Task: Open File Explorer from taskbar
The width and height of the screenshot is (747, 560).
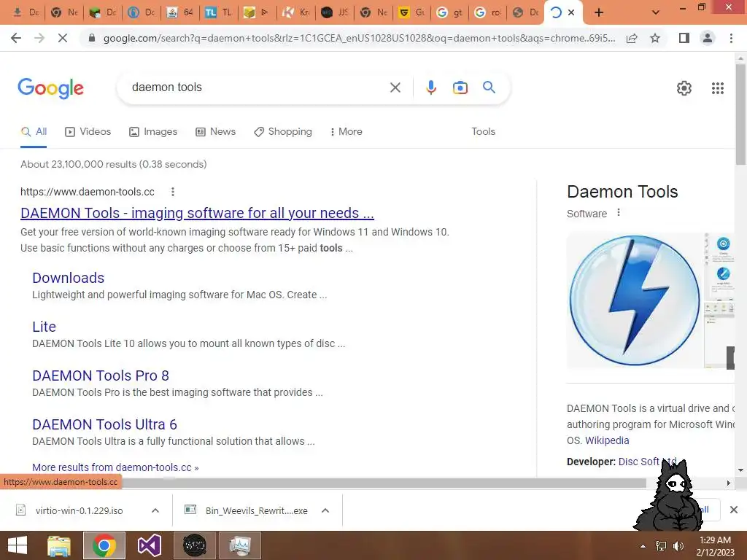Action: coord(59,545)
